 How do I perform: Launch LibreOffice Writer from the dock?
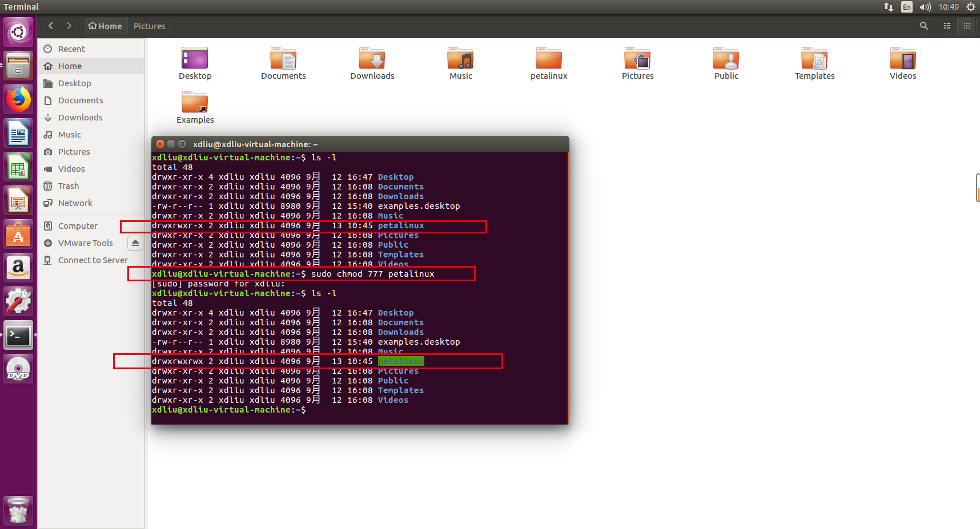pos(18,133)
